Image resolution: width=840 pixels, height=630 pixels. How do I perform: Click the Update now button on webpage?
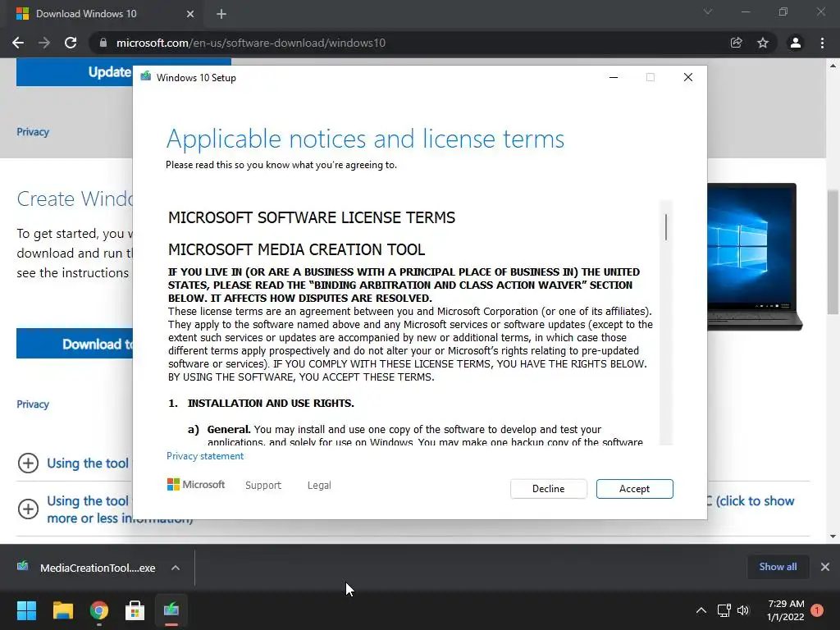coord(75,72)
